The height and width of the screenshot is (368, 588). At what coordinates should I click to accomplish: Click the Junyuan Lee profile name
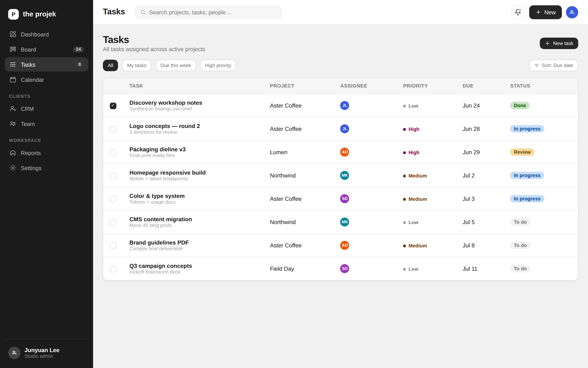pyautogui.click(x=42, y=350)
